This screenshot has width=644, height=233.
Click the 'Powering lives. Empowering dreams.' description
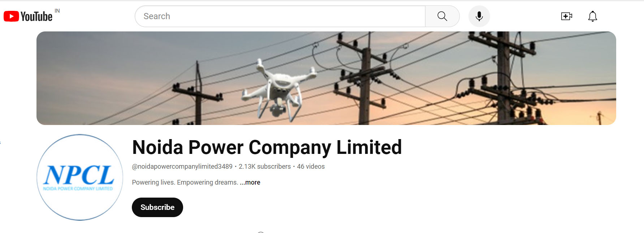[185, 182]
